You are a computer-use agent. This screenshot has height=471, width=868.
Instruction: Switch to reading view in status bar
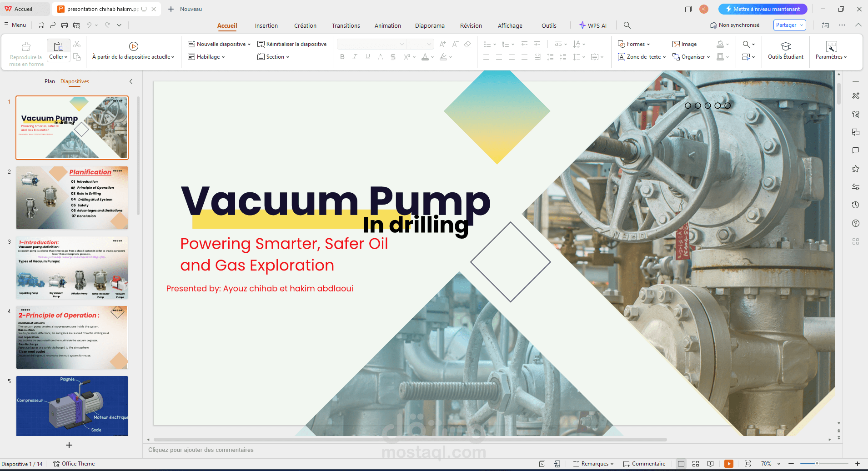click(711, 464)
